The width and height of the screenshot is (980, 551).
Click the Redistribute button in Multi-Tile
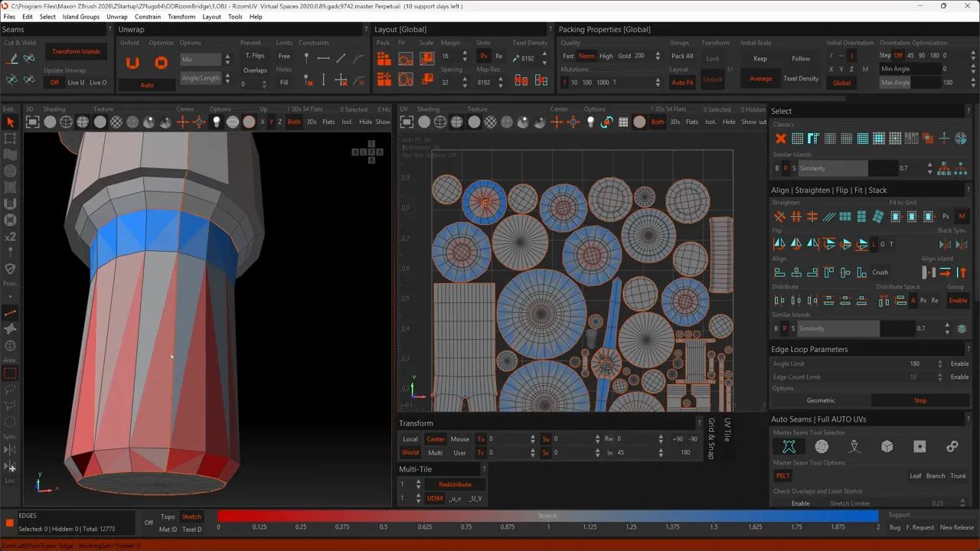[x=455, y=484]
